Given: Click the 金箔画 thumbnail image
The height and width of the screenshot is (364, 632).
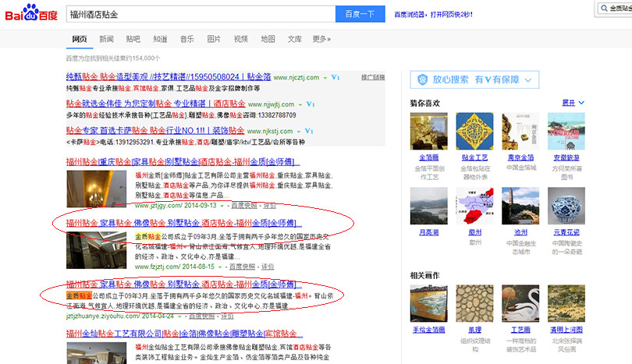Looking at the screenshot, I should pyautogui.click(x=429, y=131).
